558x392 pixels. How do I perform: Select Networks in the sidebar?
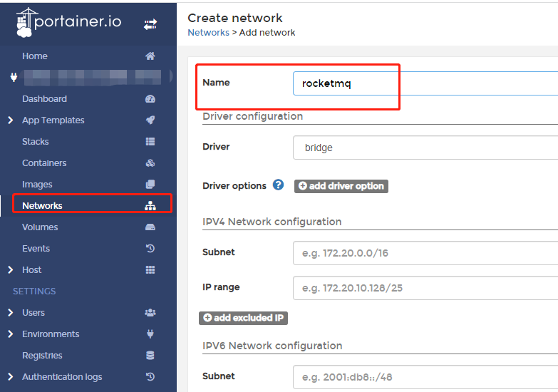click(x=42, y=206)
